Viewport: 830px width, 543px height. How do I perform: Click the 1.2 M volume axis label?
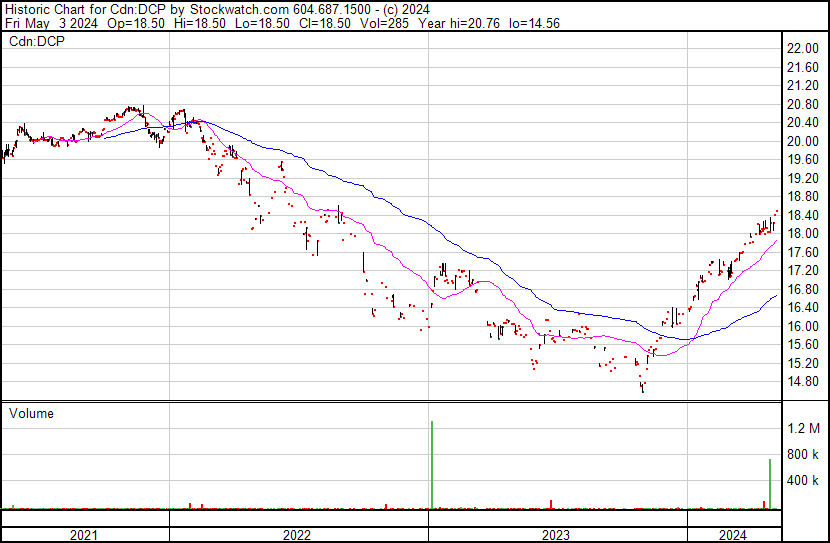click(803, 428)
